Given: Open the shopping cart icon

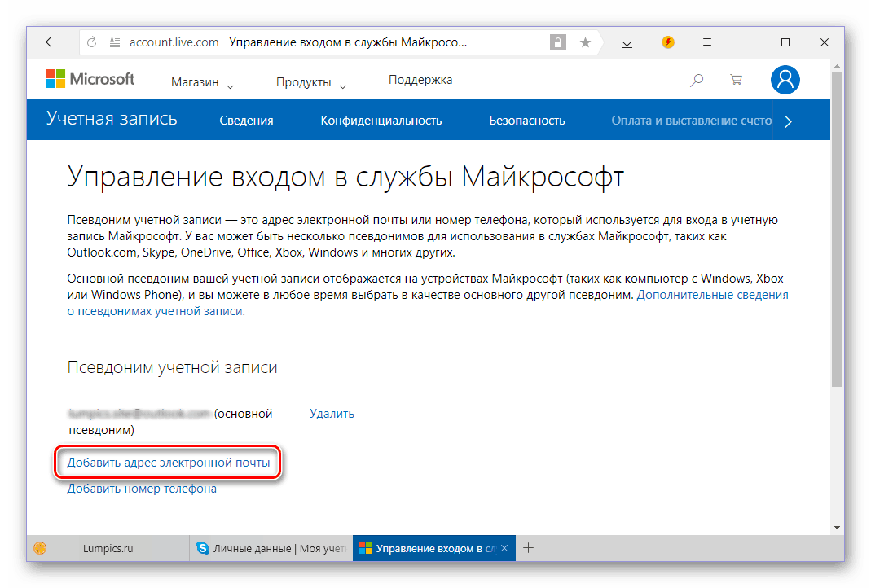Looking at the screenshot, I should click(736, 80).
